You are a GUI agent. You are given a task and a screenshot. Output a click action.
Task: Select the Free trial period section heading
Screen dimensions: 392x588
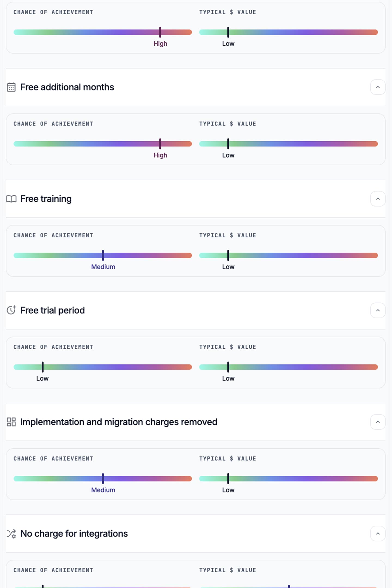coord(52,310)
